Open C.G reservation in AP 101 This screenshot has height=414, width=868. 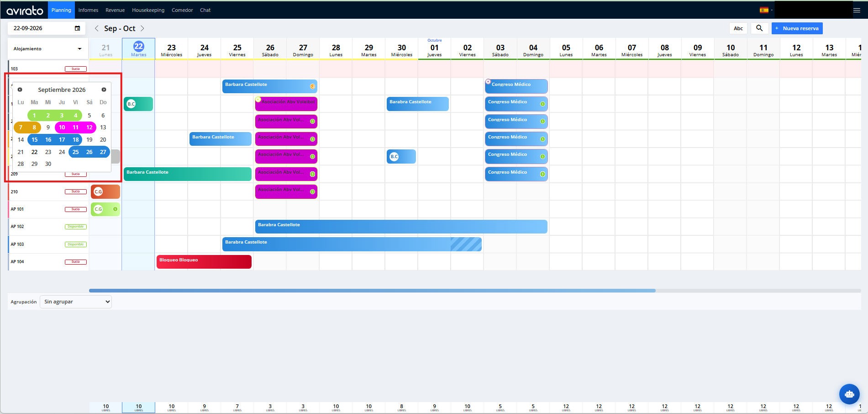click(105, 209)
